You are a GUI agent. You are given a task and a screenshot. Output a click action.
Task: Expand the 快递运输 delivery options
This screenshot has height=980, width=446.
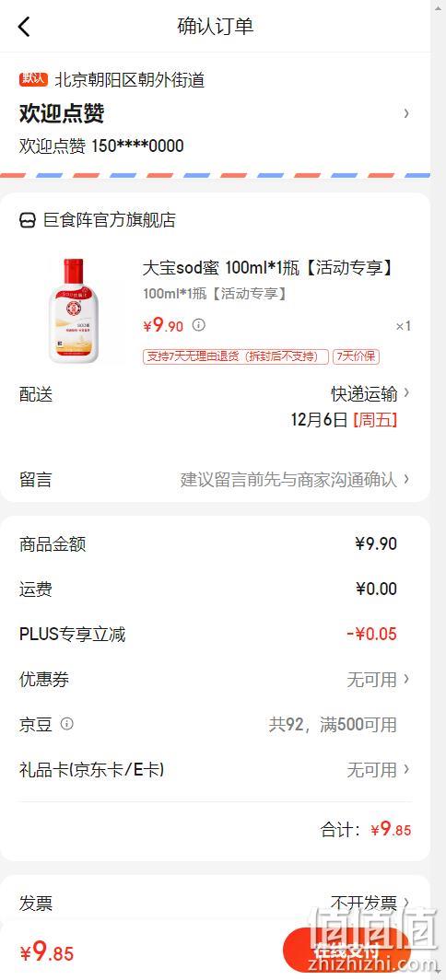click(371, 393)
